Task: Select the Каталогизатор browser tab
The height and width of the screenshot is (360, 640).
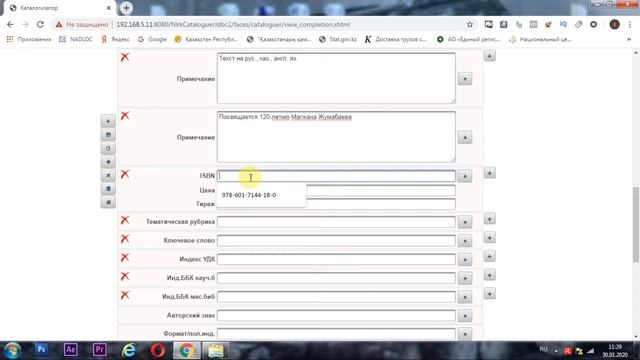Action: click(60, 8)
